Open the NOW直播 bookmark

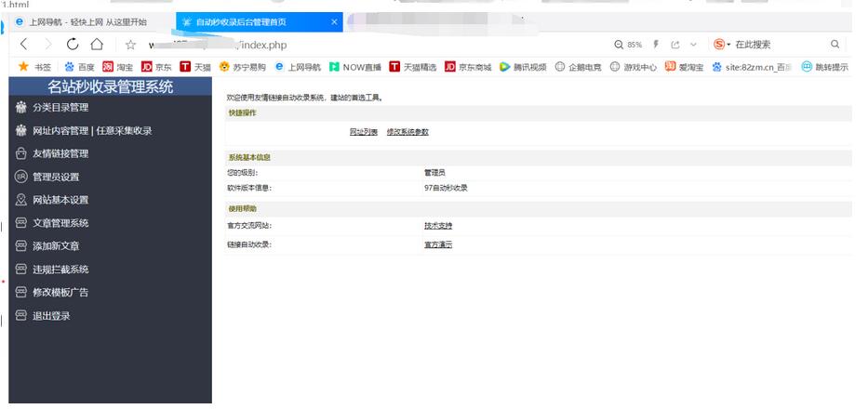(355, 67)
